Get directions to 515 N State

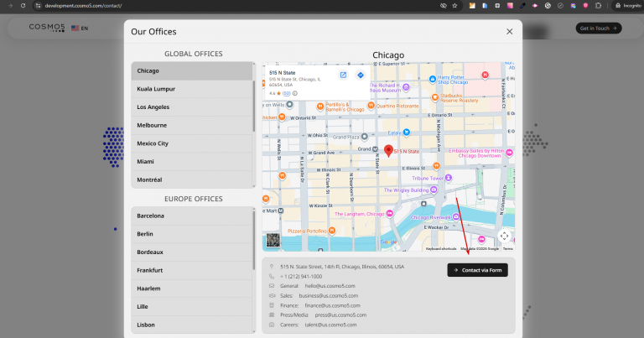point(361,75)
